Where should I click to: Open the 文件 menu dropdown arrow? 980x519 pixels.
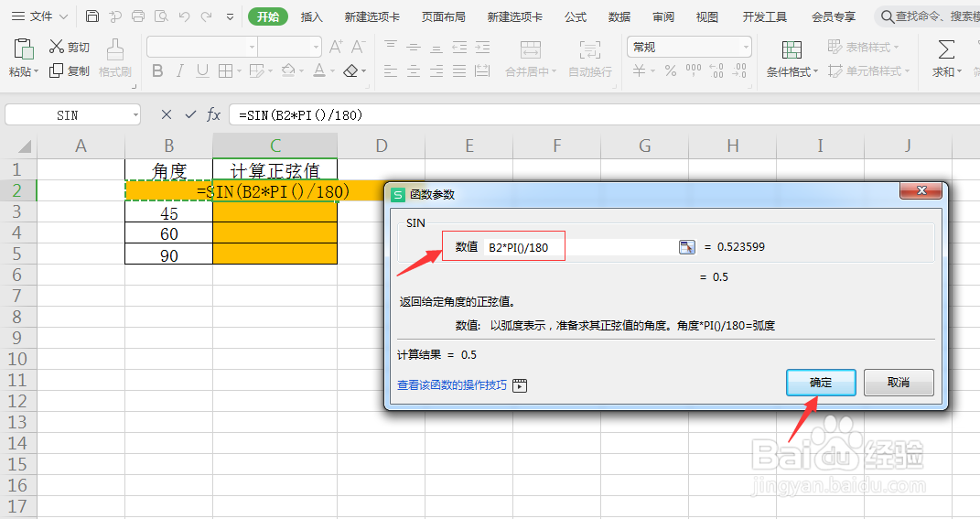63,16
